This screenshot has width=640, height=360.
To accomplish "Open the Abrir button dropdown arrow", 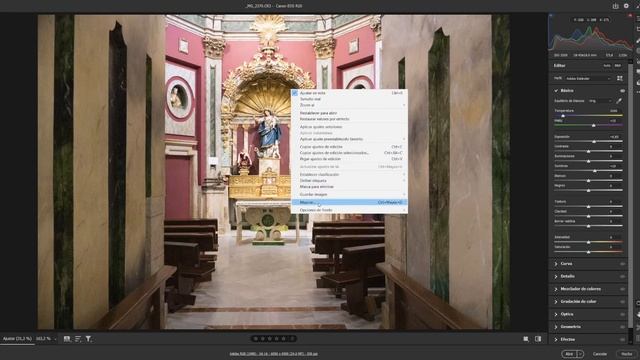I will coord(580,354).
